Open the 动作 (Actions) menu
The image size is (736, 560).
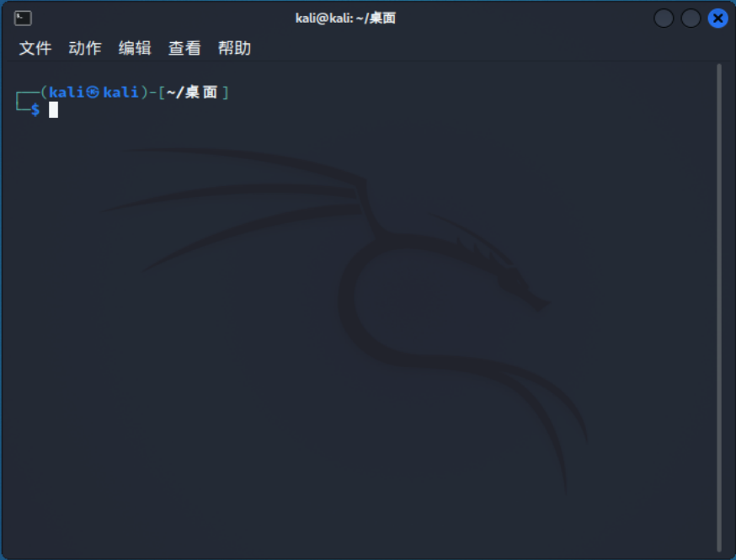(84, 48)
